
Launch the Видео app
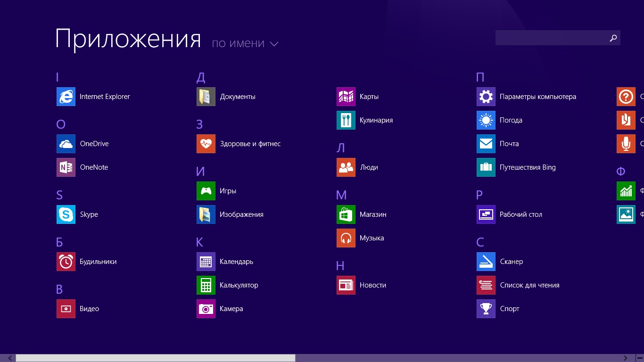click(78, 309)
